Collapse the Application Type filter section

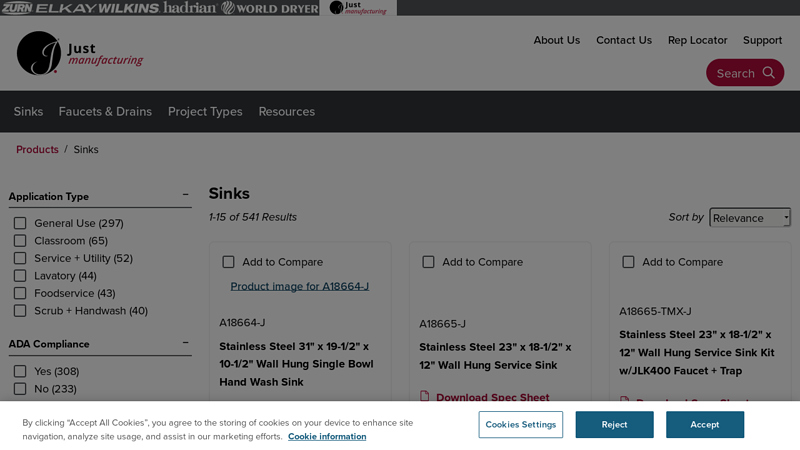(185, 196)
